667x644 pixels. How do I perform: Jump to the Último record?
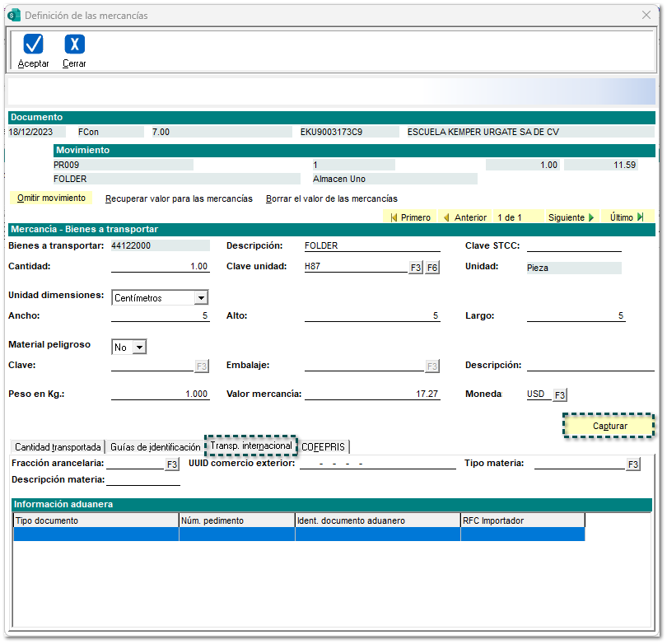(x=627, y=217)
